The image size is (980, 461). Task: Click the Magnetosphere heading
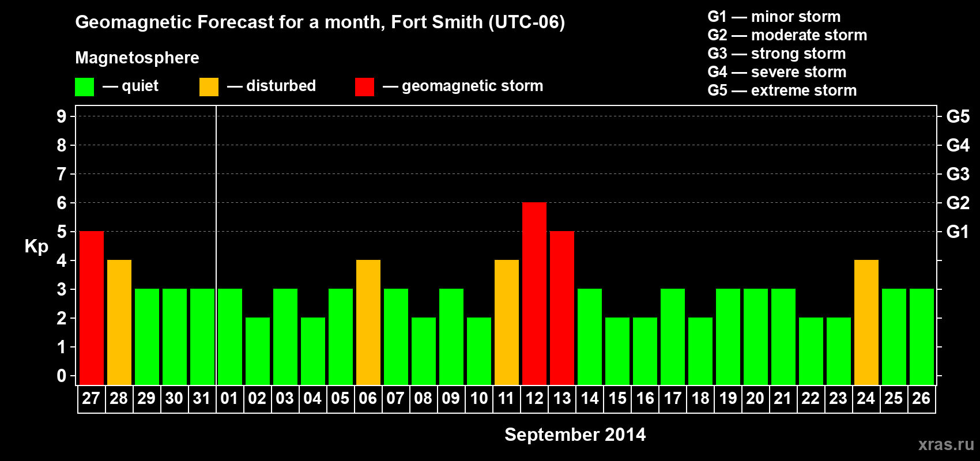pyautogui.click(x=137, y=58)
